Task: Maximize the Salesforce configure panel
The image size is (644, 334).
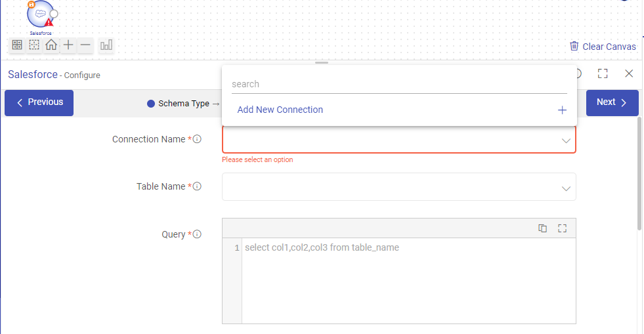Action: tap(603, 74)
